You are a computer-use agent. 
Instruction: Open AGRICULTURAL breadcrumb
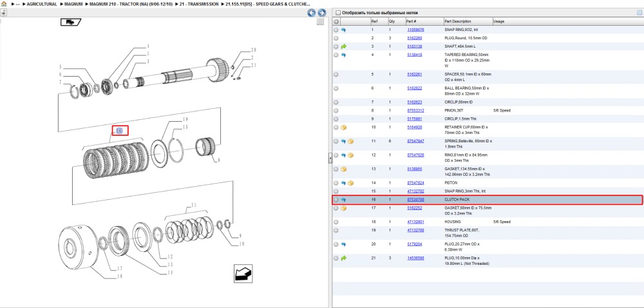(41, 4)
